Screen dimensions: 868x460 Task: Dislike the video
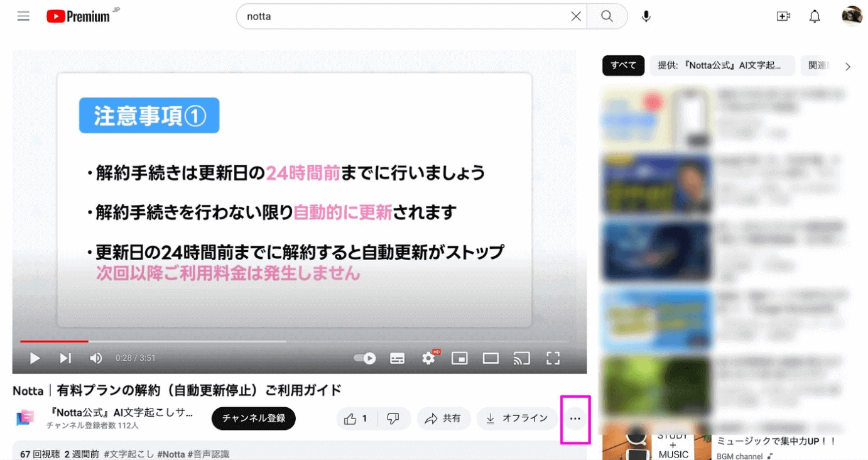(x=393, y=419)
